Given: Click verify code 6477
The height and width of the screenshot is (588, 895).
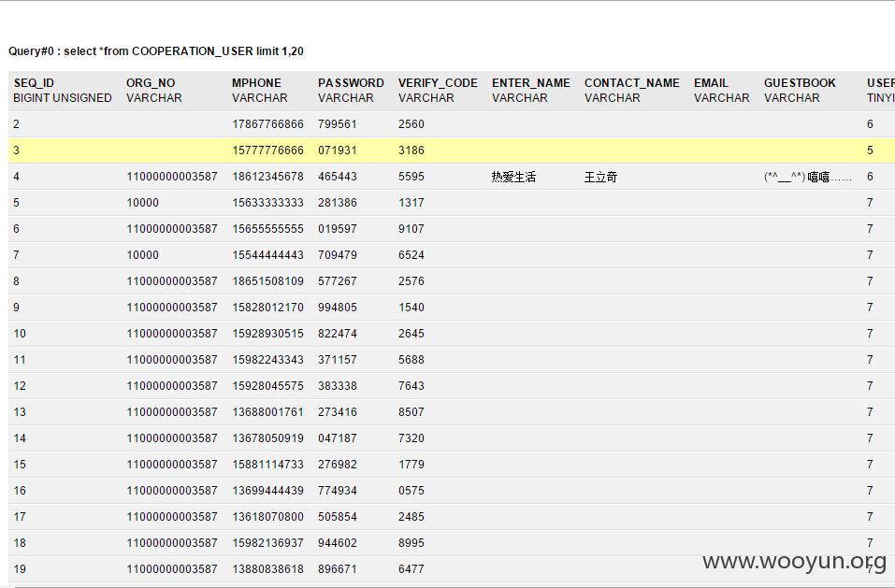Looking at the screenshot, I should (x=411, y=569).
